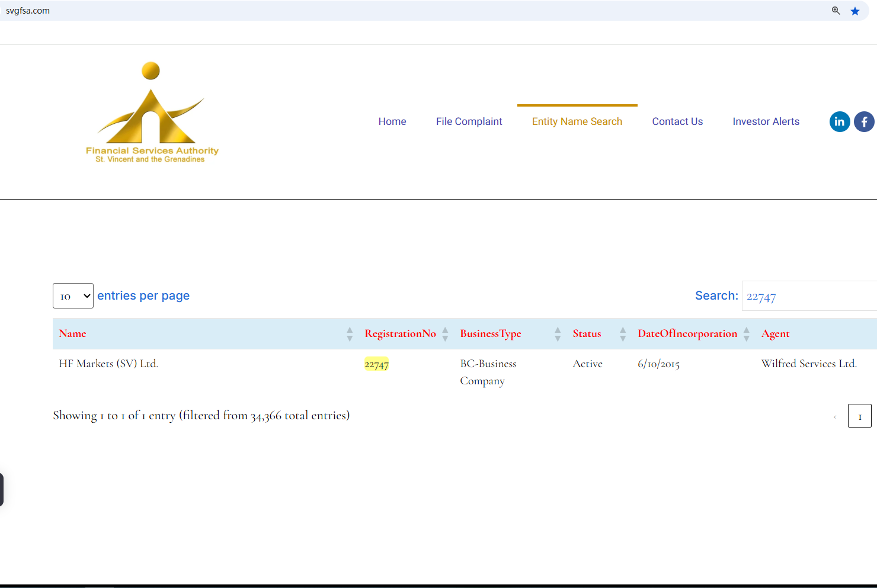Open the Facebook icon link
Viewport: 877px width, 588px height.
tap(864, 122)
